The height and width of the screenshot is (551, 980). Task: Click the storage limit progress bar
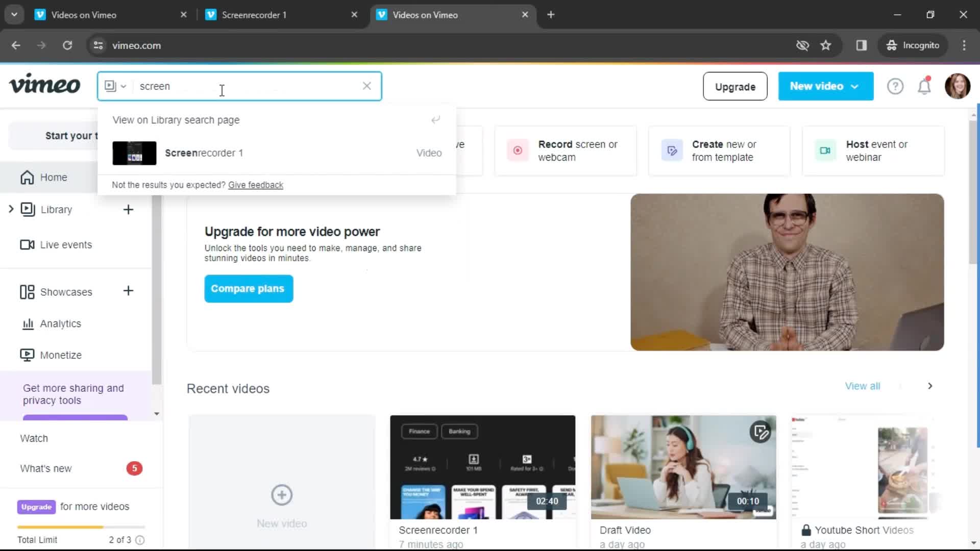click(81, 527)
